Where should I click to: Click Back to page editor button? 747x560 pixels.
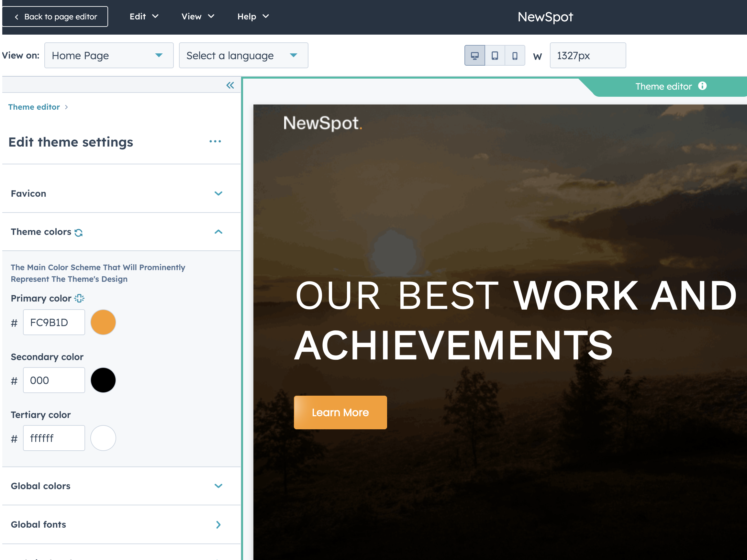click(55, 16)
